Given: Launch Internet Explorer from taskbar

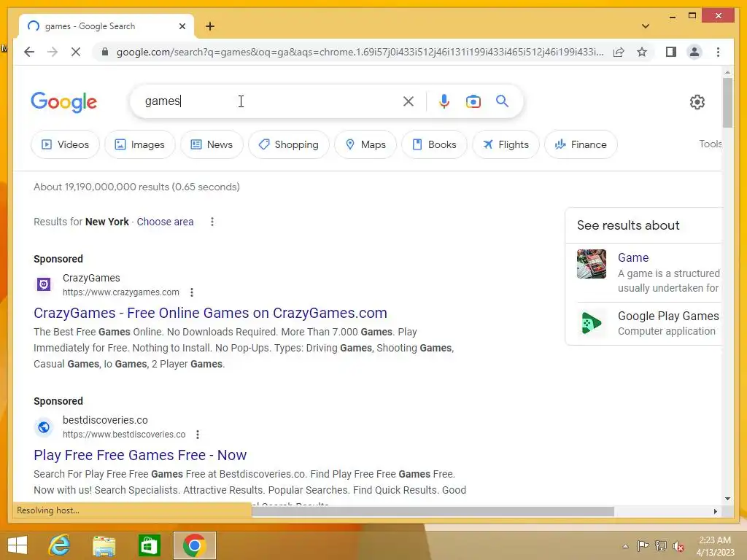Looking at the screenshot, I should coord(60,545).
